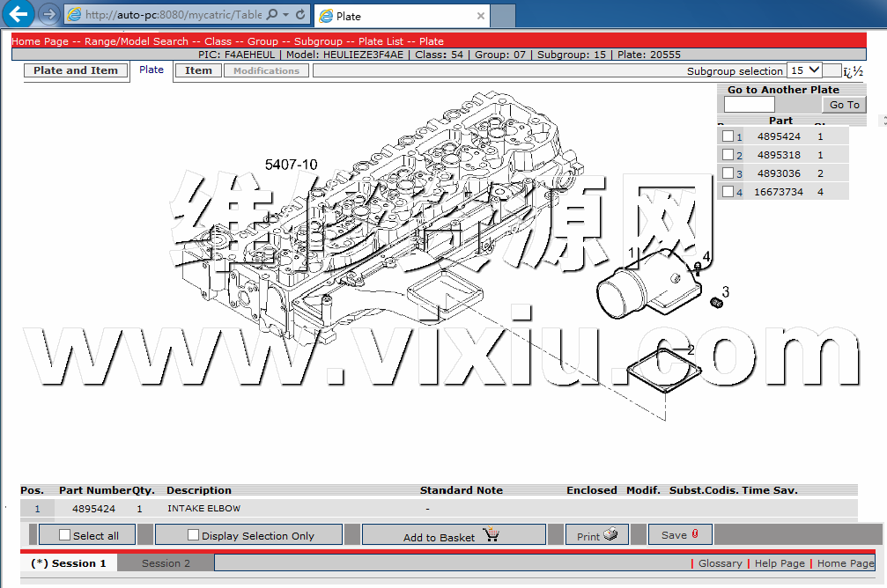Viewport: 887px width, 588px height.
Task: Check the box for part 4895424
Action: [728, 136]
